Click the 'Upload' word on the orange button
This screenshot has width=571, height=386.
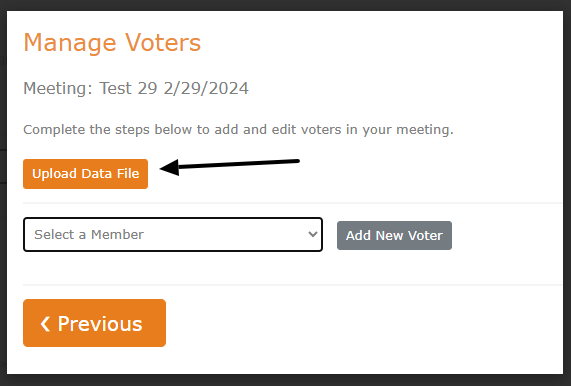point(55,174)
